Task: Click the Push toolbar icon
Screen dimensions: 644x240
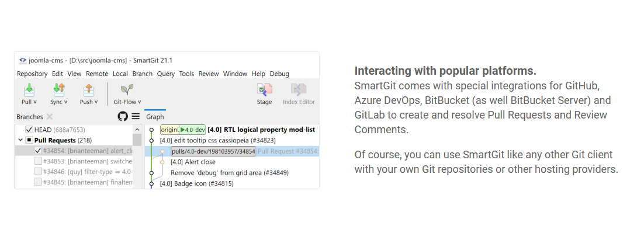Action: (x=88, y=89)
